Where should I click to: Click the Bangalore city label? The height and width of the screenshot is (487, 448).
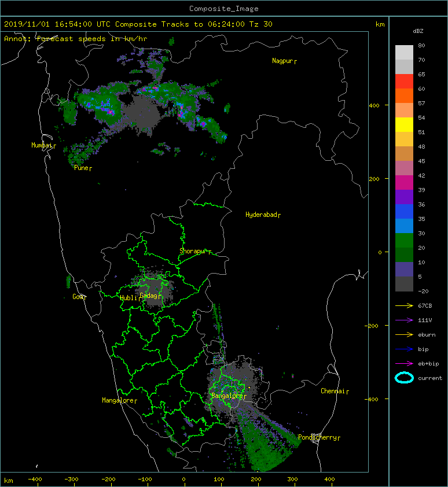[x=227, y=396]
